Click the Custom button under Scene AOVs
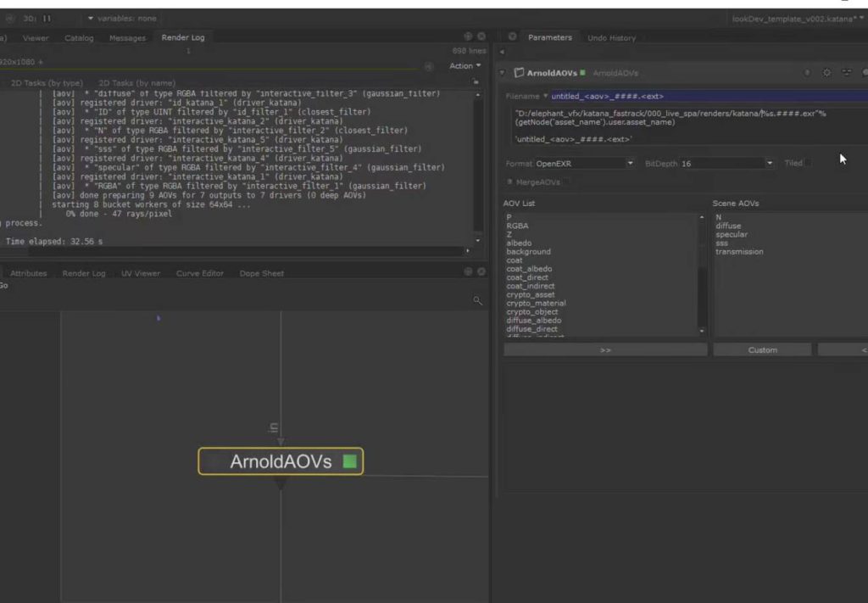The image size is (868, 603). pyautogui.click(x=762, y=349)
